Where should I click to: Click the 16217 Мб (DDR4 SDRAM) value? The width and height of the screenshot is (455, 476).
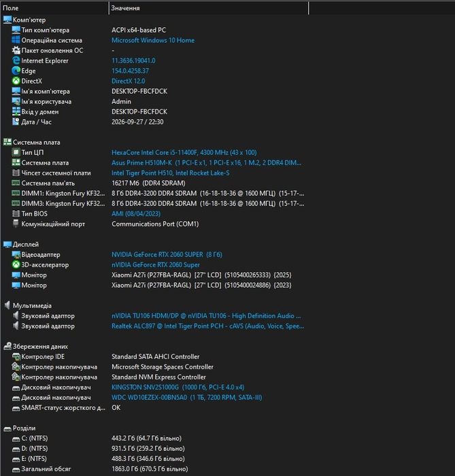(x=148, y=183)
